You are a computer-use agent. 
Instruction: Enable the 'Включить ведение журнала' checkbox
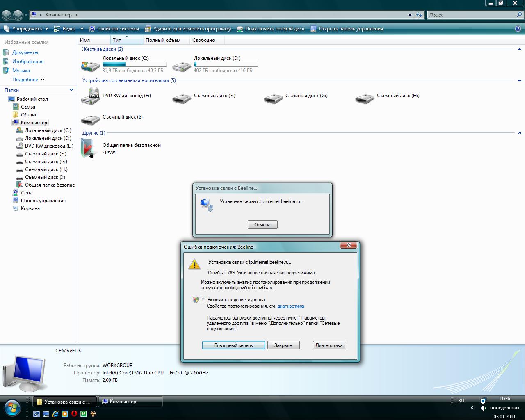(204, 300)
